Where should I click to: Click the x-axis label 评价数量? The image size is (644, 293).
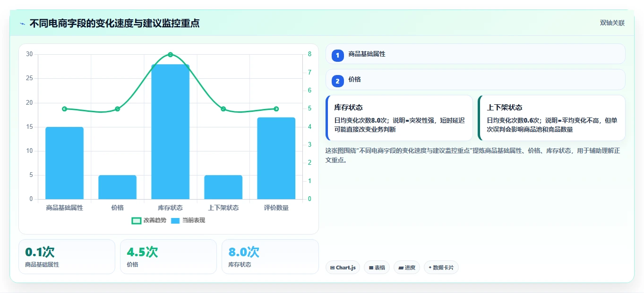click(x=276, y=208)
